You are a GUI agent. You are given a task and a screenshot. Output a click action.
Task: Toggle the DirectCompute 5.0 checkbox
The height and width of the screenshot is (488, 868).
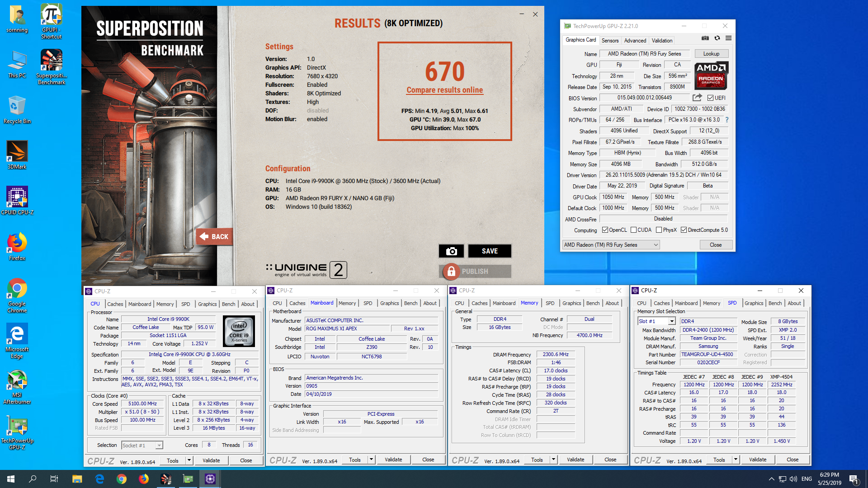(684, 230)
